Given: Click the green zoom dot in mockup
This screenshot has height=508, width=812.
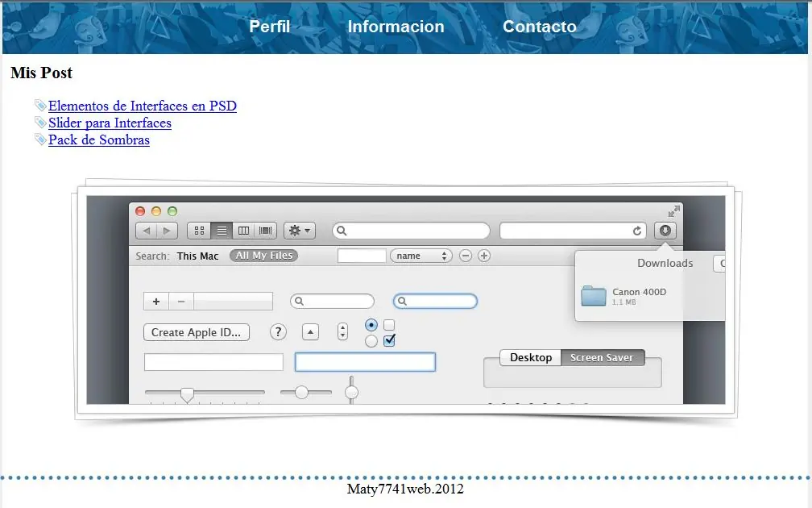Looking at the screenshot, I should tap(172, 211).
